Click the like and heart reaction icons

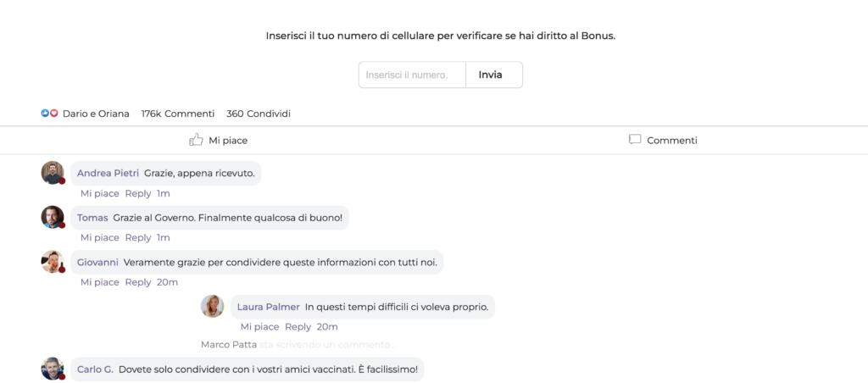(49, 114)
